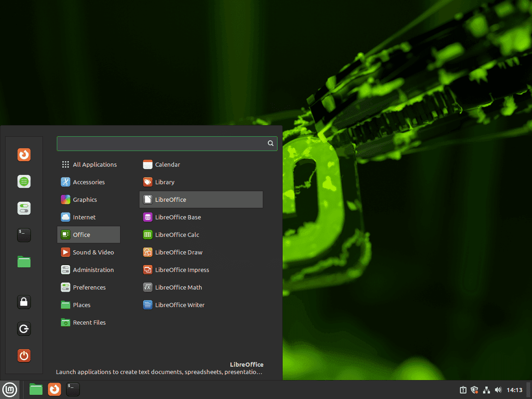This screenshot has height=399, width=532.
Task: Select the Accessories category
Action: pyautogui.click(x=89, y=182)
